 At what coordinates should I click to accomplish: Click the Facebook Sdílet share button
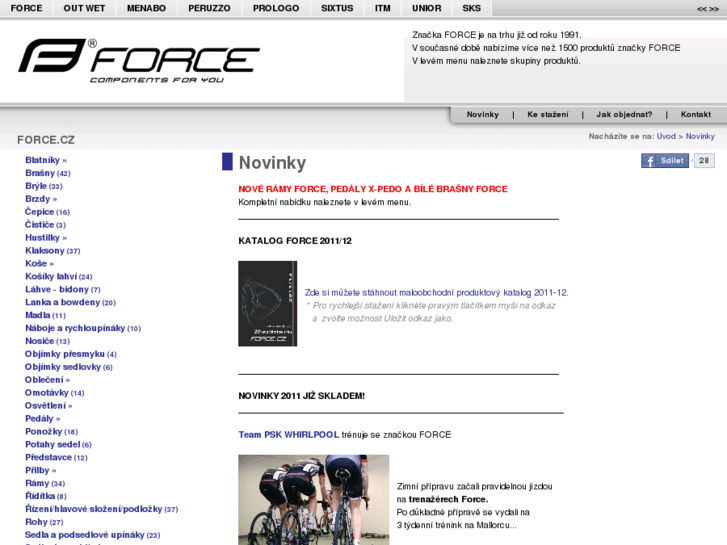(x=665, y=160)
